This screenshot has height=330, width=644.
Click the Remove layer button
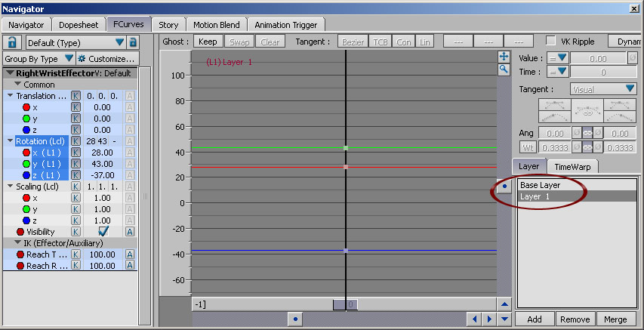coord(575,319)
